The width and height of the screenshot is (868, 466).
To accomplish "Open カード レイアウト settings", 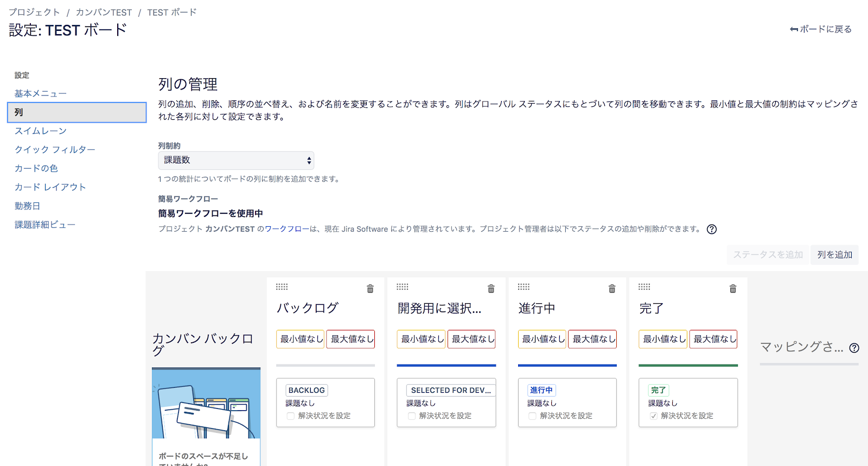I will 50,187.
